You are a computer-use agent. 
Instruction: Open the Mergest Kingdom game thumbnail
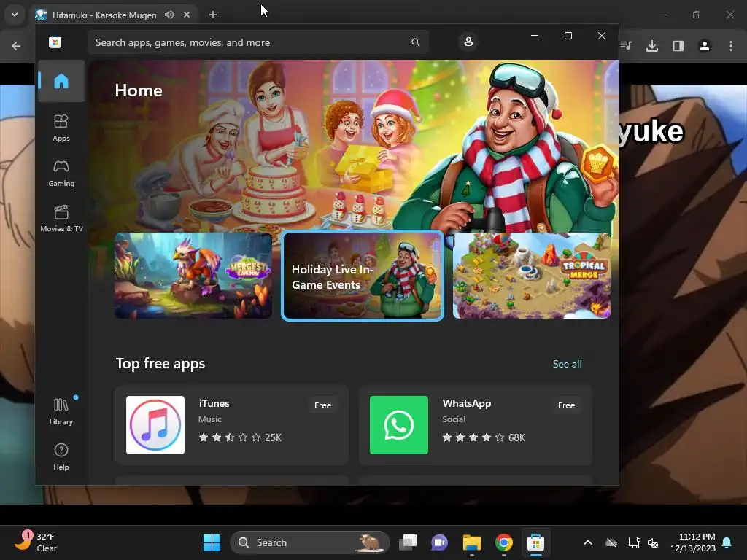pos(193,275)
